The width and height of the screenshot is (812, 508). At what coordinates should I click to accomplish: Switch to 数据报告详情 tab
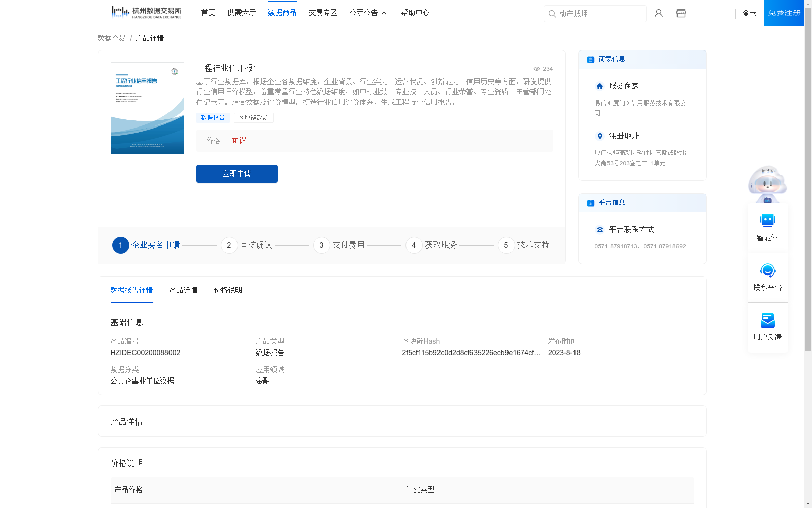coord(131,290)
